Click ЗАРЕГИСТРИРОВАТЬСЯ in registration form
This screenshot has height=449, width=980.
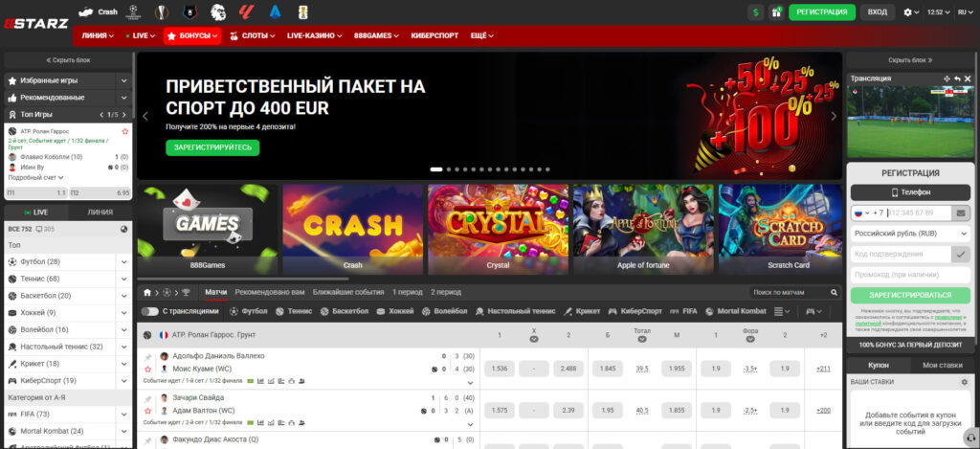(x=911, y=295)
